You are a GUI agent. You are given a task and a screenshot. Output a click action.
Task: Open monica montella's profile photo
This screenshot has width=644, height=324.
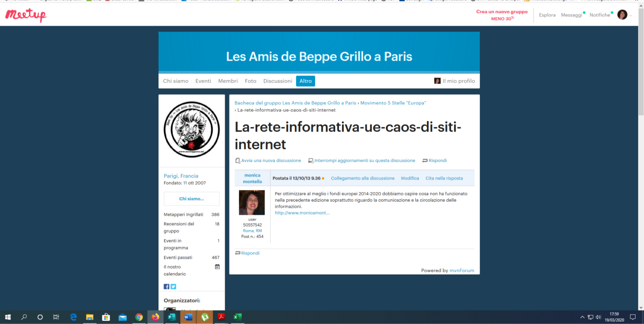pos(252,202)
